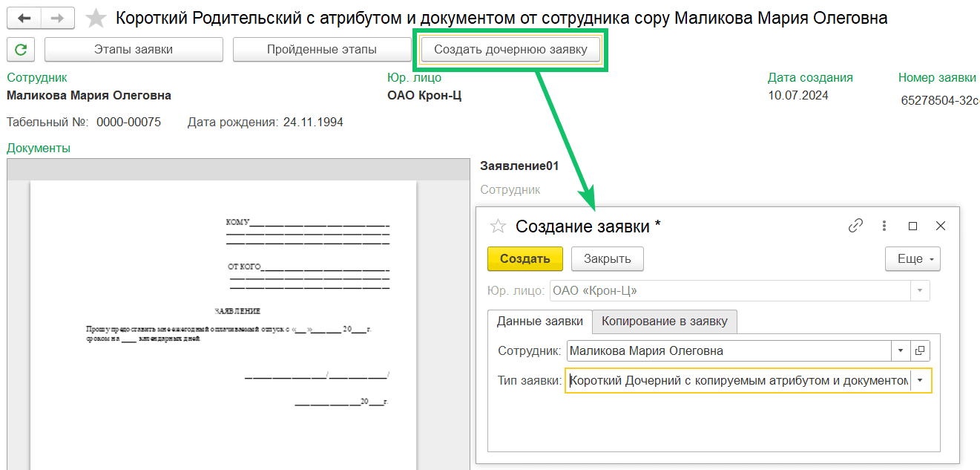Switch to the Копирование в заявку tab
This screenshot has width=980, height=470.
click(x=665, y=322)
